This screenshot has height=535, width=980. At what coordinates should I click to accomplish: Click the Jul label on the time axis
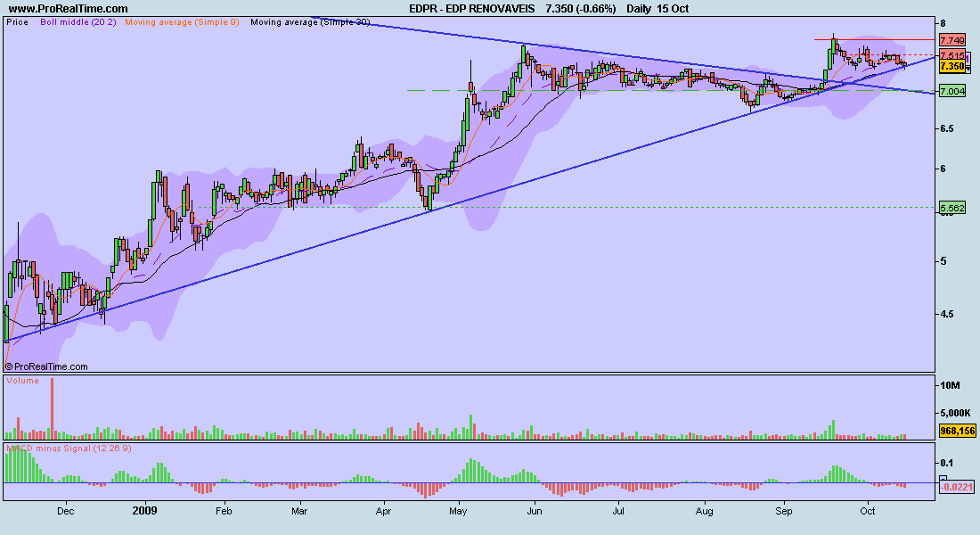coord(619,511)
